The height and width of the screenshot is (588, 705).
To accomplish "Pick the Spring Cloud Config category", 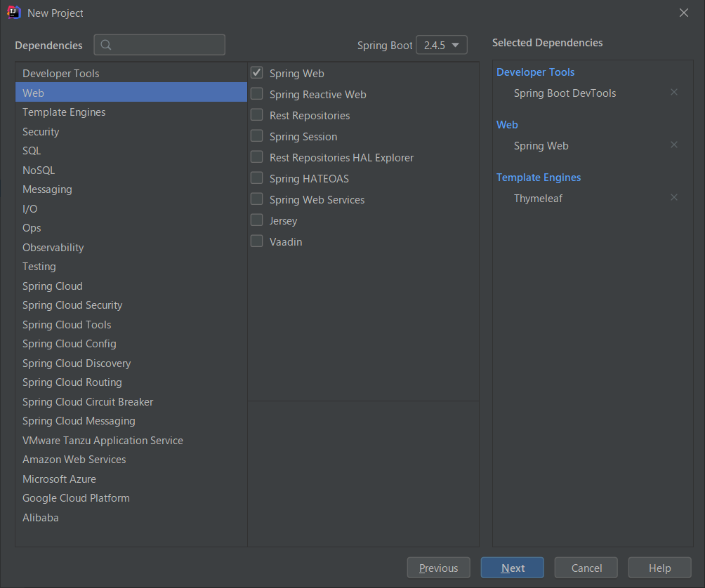I will pyautogui.click(x=131, y=344).
